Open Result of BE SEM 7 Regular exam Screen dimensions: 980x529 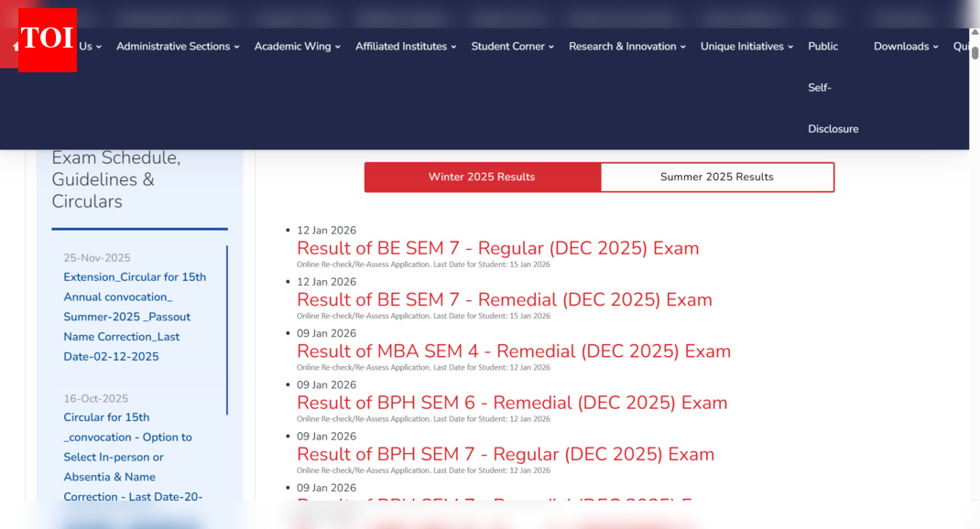[497, 248]
